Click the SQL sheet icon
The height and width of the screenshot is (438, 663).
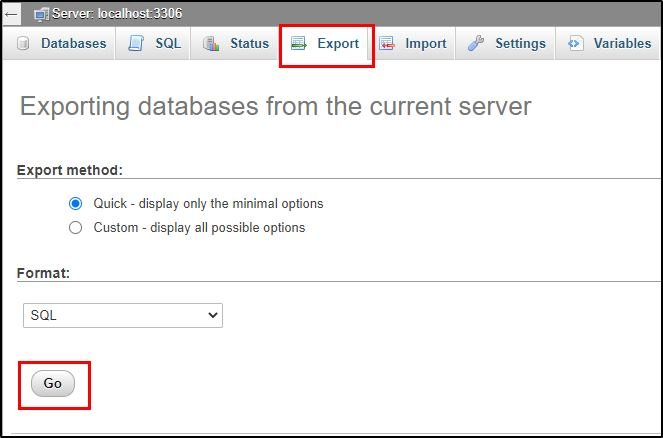click(136, 44)
